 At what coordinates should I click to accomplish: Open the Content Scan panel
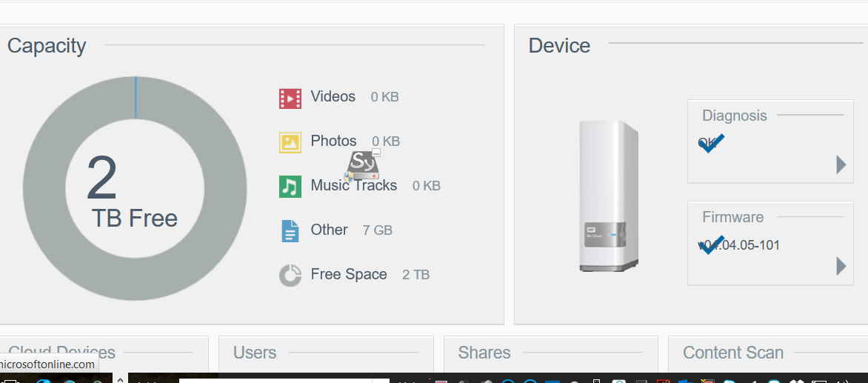[x=733, y=353]
